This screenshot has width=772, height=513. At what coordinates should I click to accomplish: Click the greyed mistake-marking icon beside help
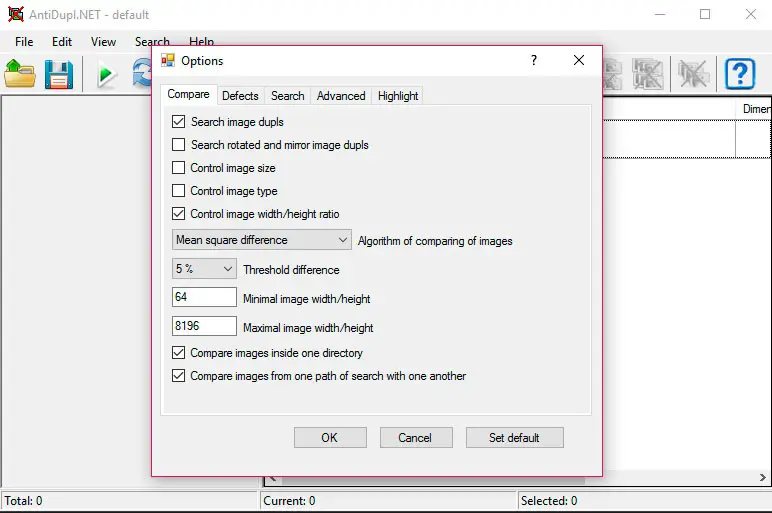[x=693, y=75]
